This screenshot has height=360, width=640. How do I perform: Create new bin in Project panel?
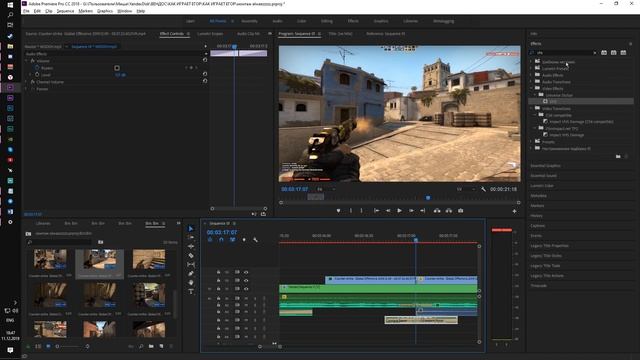[151, 346]
